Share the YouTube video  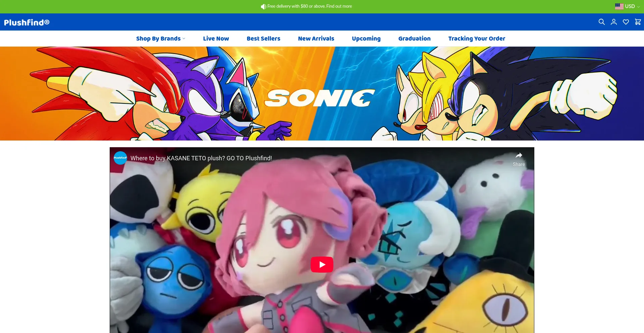(519, 159)
